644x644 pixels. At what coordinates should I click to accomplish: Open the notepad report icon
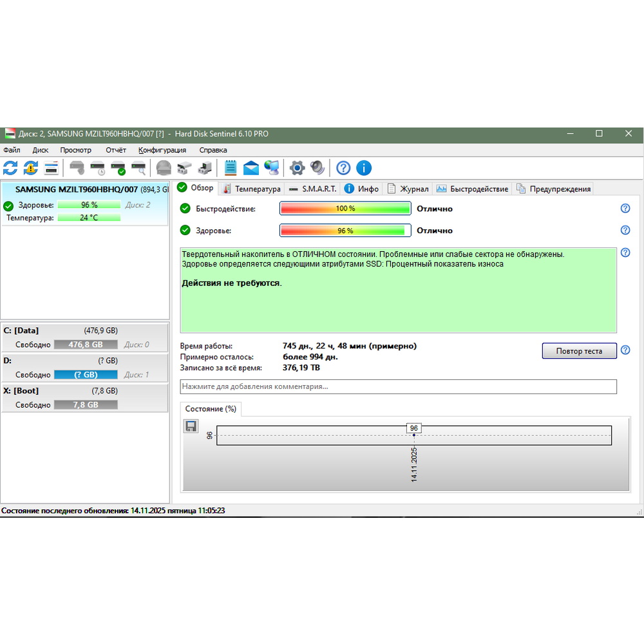pyautogui.click(x=231, y=168)
